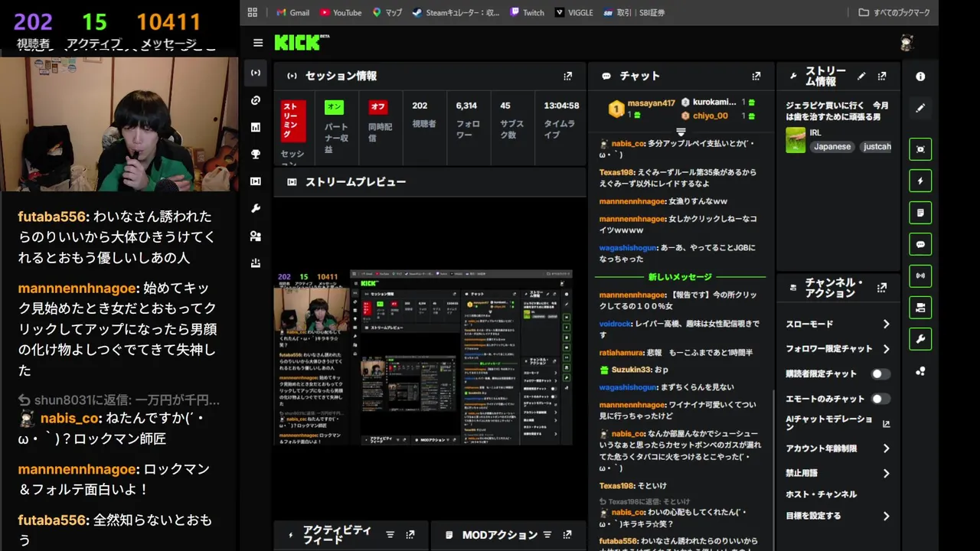
Task: Open すべてのブックマーク folder
Action: 894,12
